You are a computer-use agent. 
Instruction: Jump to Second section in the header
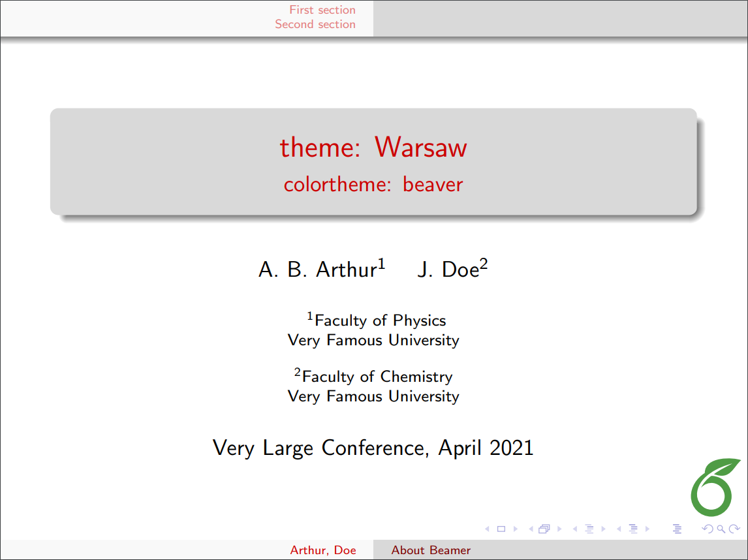click(315, 24)
